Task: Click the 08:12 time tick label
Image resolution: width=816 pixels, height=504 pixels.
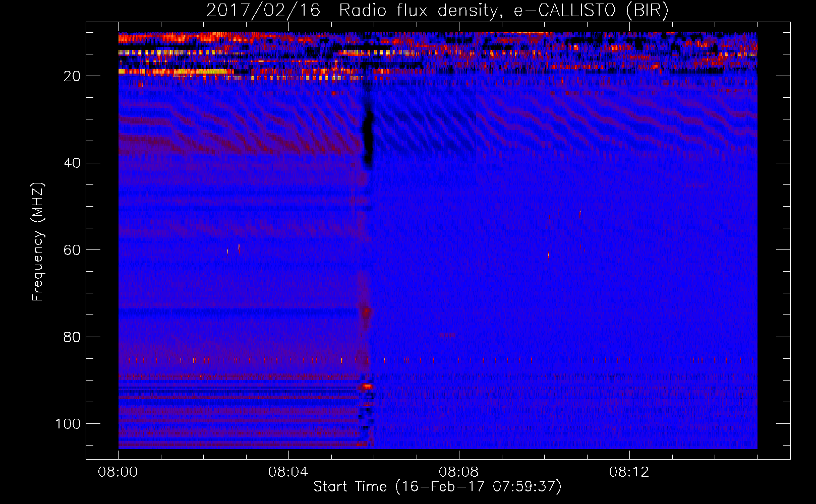Action: (629, 472)
